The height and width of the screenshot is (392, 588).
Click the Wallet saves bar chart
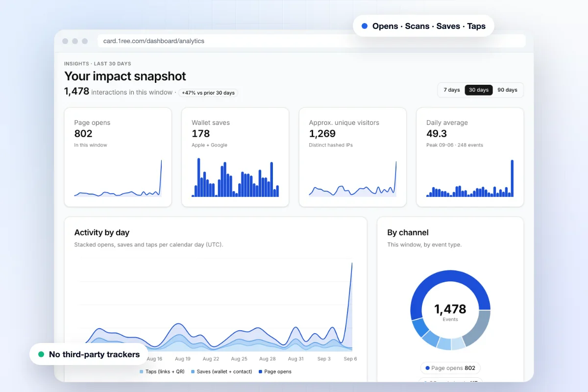[235, 177]
